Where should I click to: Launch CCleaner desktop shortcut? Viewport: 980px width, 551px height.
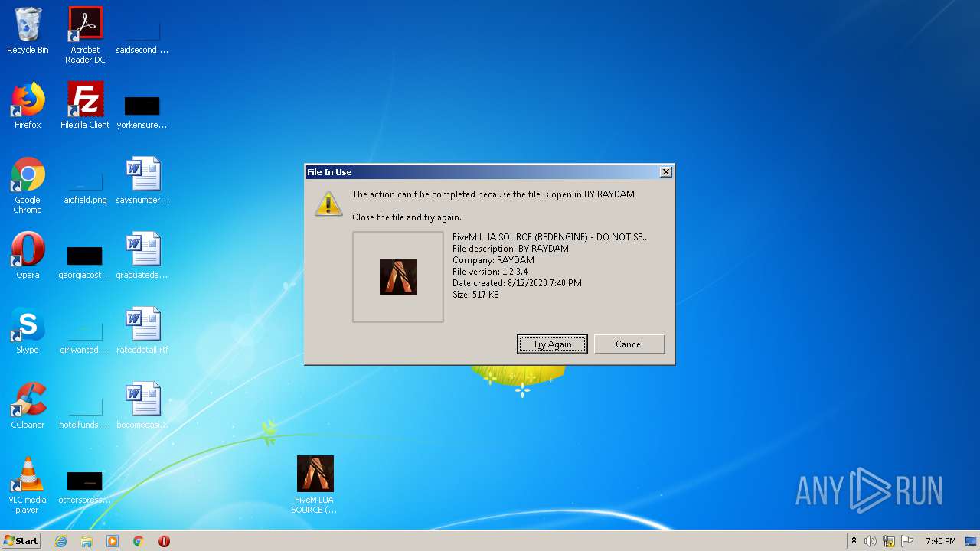(28, 406)
